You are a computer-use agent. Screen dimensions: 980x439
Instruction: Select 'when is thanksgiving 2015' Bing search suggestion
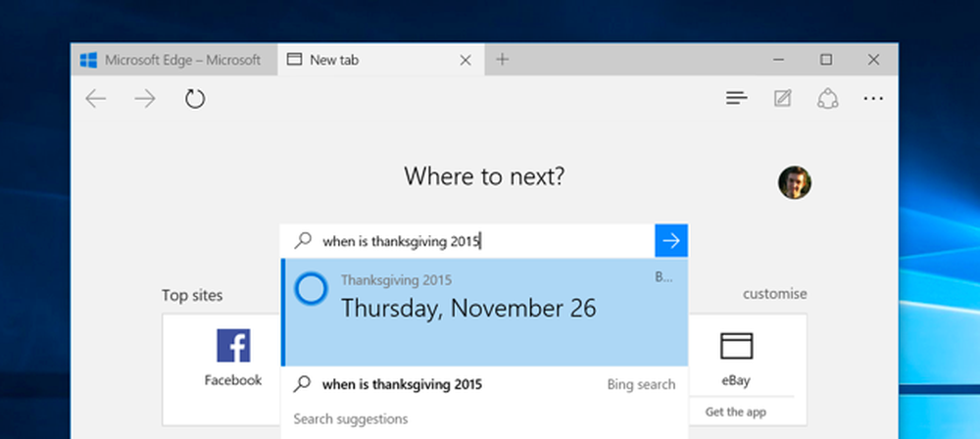point(484,384)
